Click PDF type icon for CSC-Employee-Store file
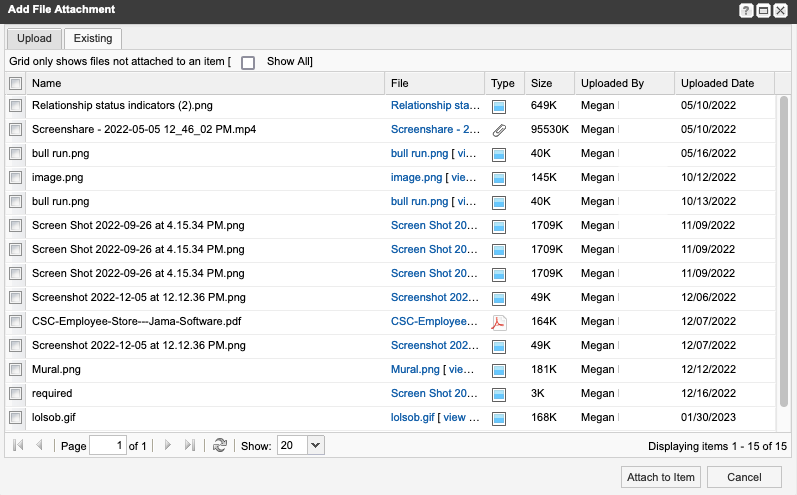The height and width of the screenshot is (495, 797). (x=499, y=322)
